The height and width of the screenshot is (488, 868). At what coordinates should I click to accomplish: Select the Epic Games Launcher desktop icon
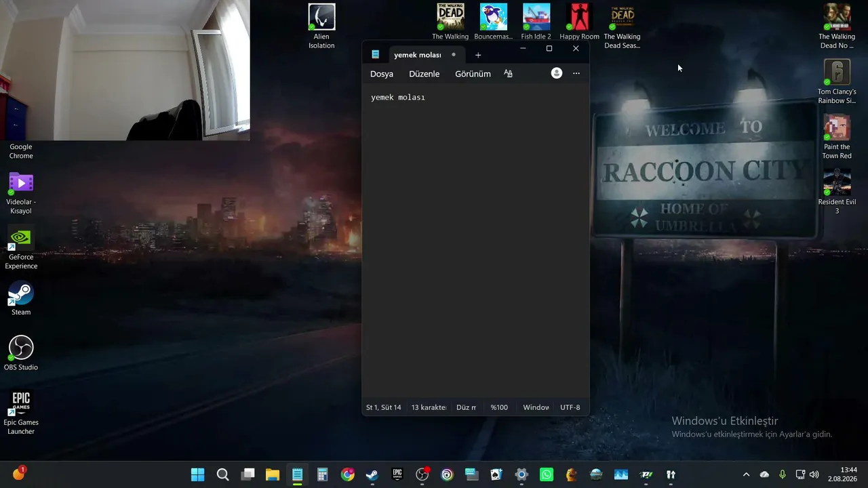[21, 413]
